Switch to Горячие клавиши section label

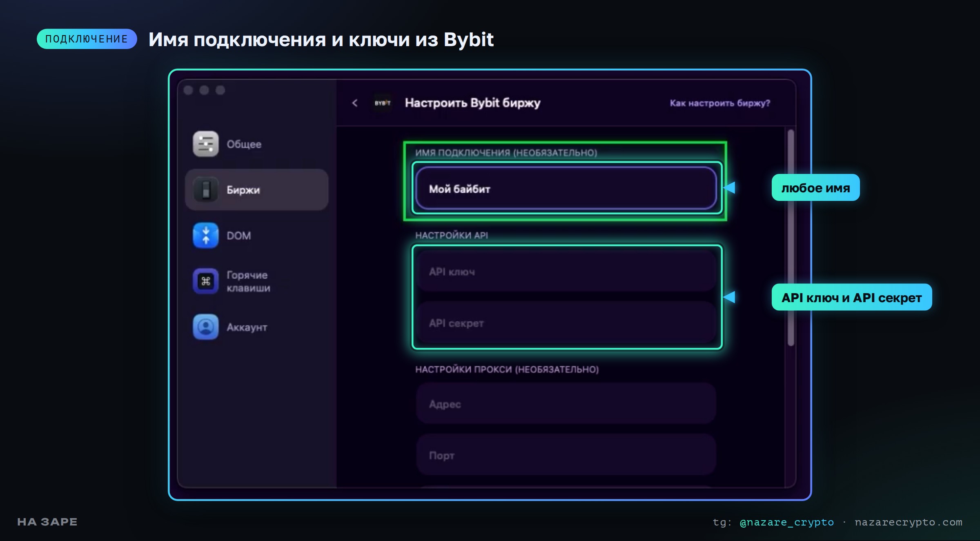(248, 281)
